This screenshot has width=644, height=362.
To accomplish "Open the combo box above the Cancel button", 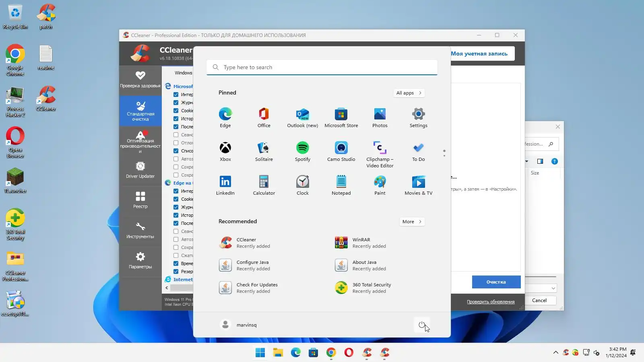I will tap(541, 288).
